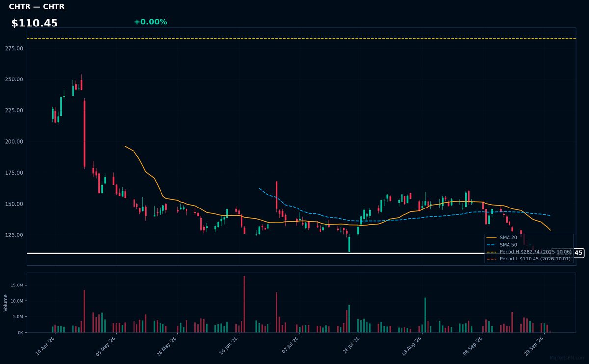
Task: Click the 08 Sep '26 date label
Action: point(473,346)
